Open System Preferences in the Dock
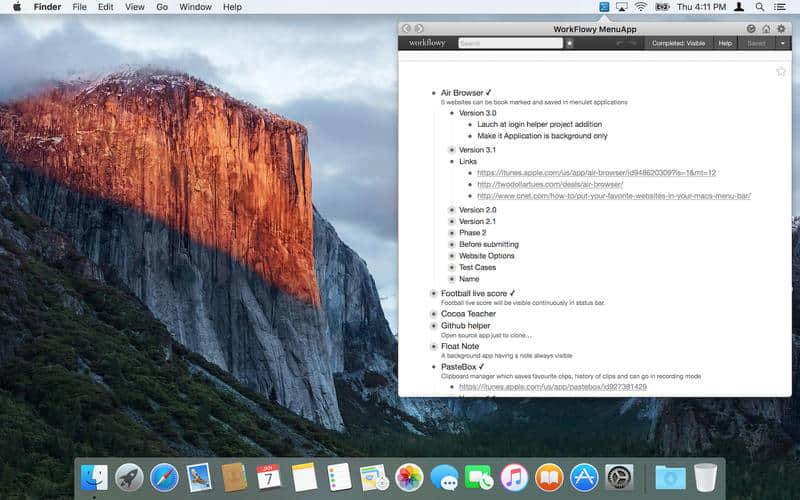 (x=619, y=478)
